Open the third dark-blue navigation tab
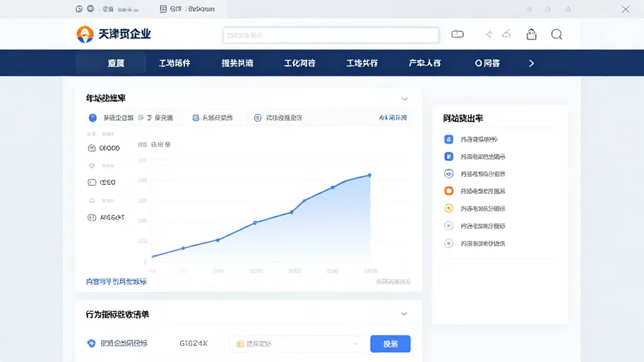 237,63
